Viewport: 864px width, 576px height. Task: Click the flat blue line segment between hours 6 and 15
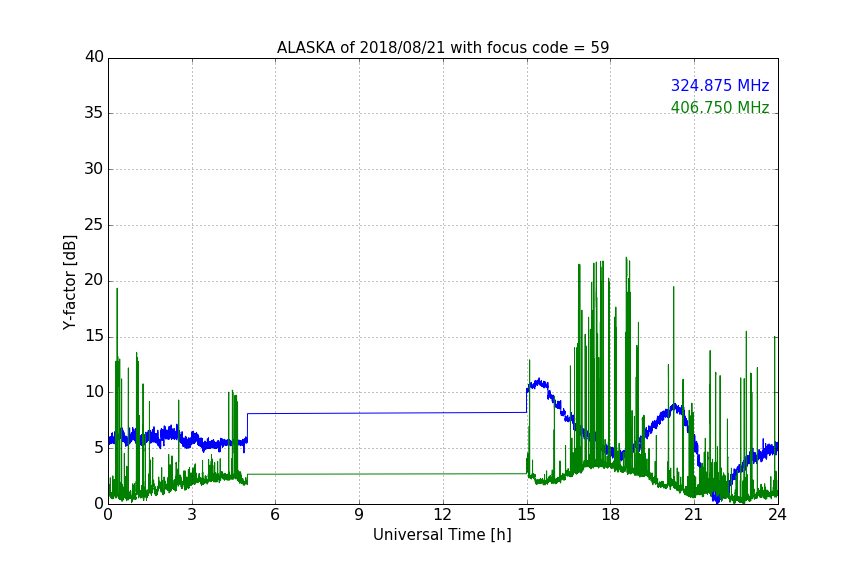(387, 413)
